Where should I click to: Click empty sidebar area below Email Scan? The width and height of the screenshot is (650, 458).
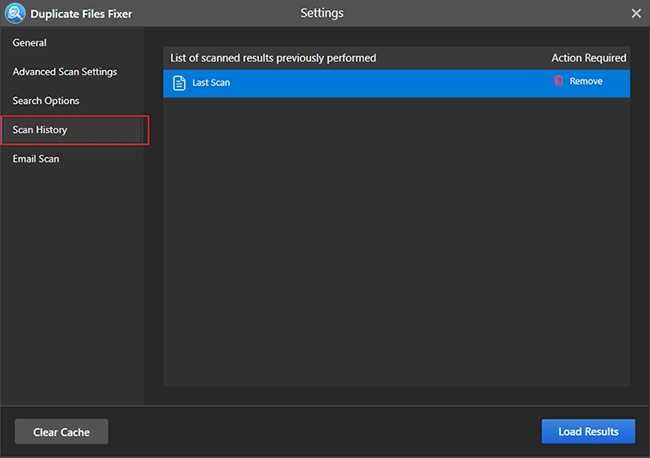[72, 286]
